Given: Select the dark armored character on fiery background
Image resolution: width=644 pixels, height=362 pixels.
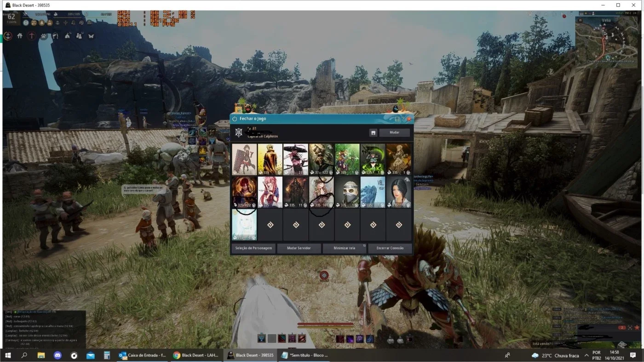Looking at the screenshot, I should point(296,192).
